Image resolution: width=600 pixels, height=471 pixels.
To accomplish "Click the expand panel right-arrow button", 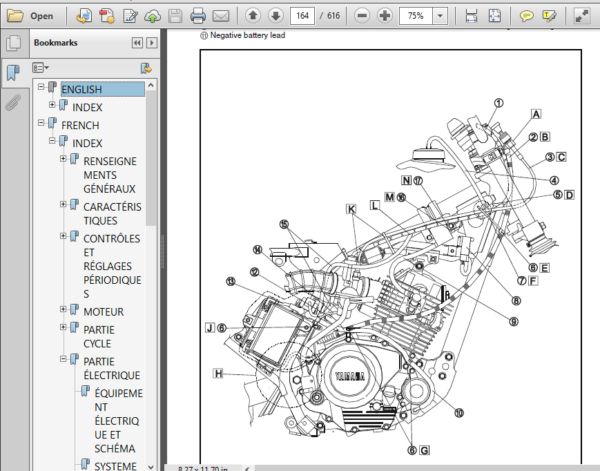I will [152, 43].
